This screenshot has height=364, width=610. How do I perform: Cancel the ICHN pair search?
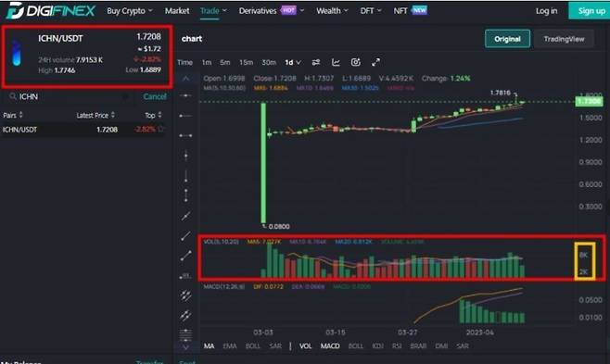coord(155,96)
